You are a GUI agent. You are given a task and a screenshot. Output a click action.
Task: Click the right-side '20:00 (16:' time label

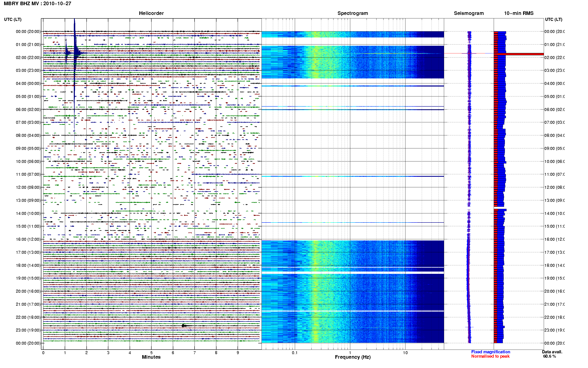pos(554,291)
